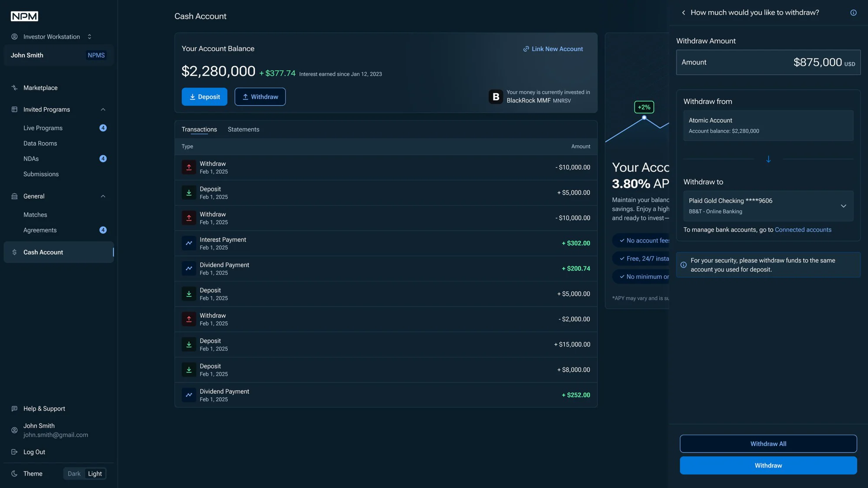Open Data Rooms in sidebar
This screenshot has width=868, height=488.
click(40, 143)
